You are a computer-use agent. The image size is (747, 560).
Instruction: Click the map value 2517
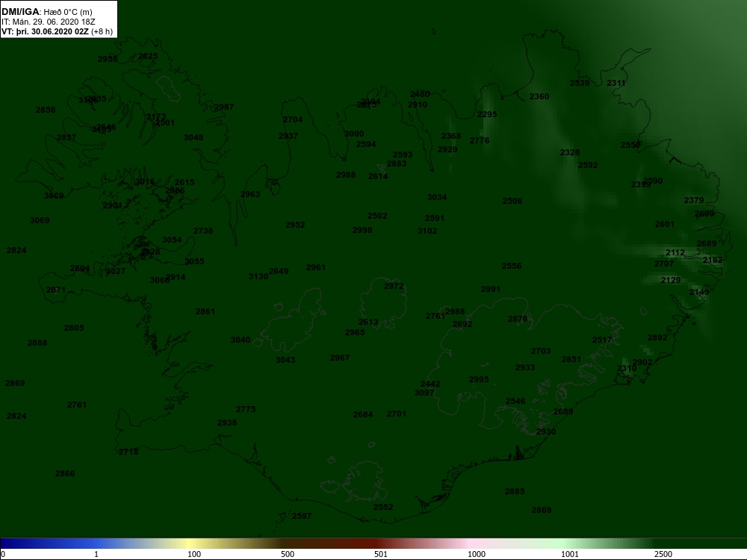602,340
